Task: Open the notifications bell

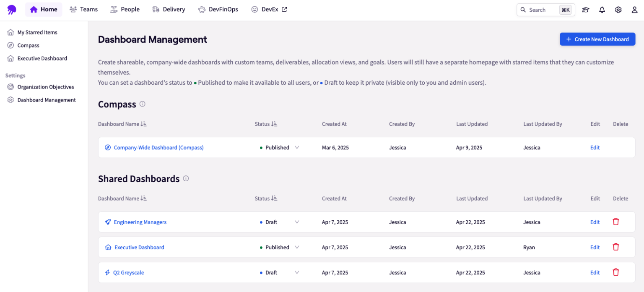Action: point(602,9)
